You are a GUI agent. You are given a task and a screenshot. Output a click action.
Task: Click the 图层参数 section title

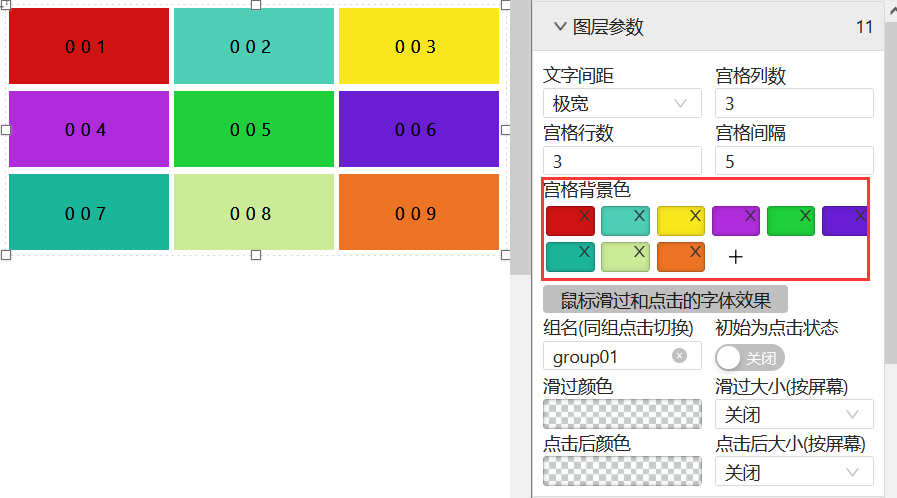608,26
